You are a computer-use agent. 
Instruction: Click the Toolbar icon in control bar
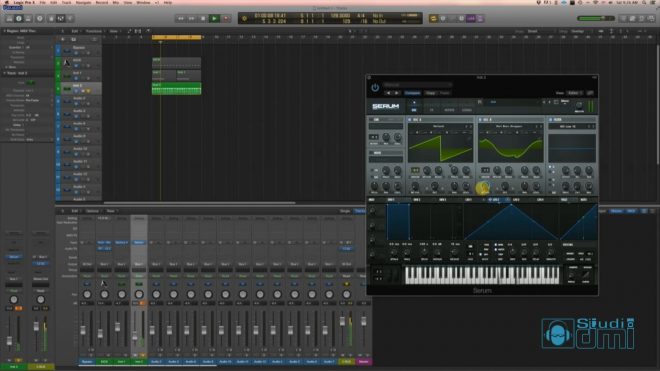(28, 19)
